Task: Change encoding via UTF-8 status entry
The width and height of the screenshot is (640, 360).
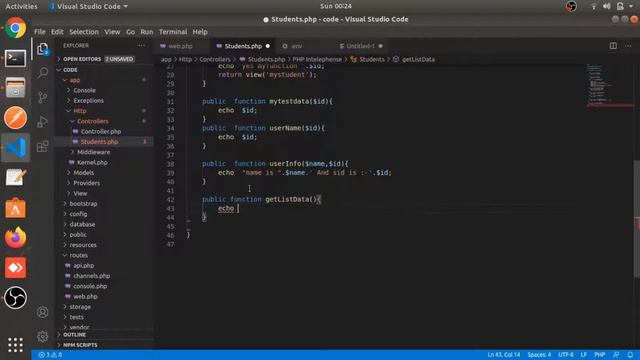Action: coord(566,355)
